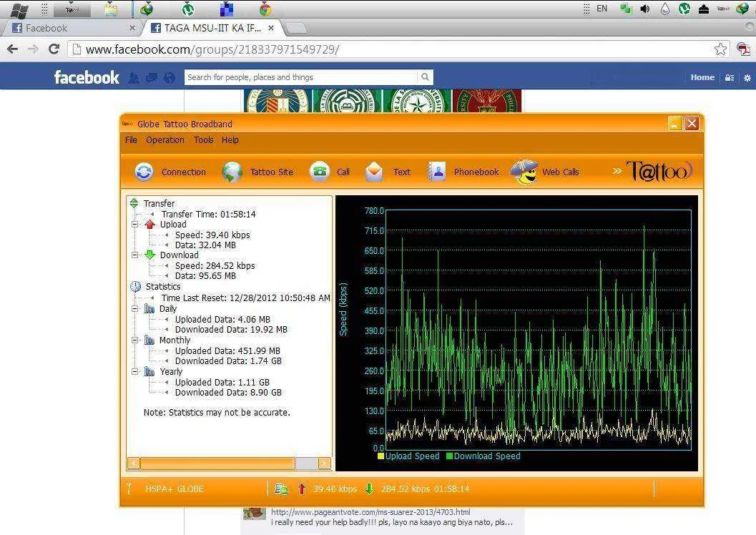Click the Tattoo brand logo
The height and width of the screenshot is (535, 756).
tap(659, 171)
